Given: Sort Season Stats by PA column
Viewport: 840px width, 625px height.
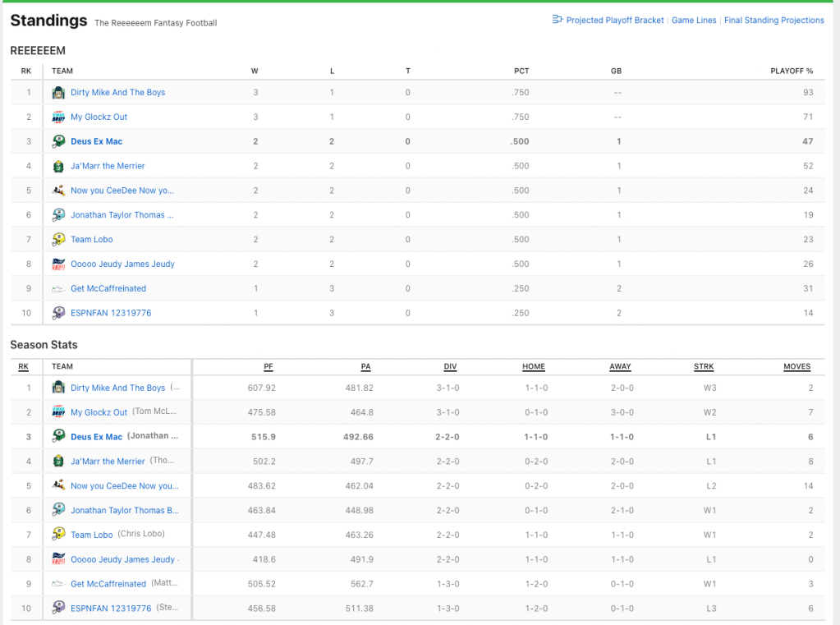Looking at the screenshot, I should tap(366, 367).
